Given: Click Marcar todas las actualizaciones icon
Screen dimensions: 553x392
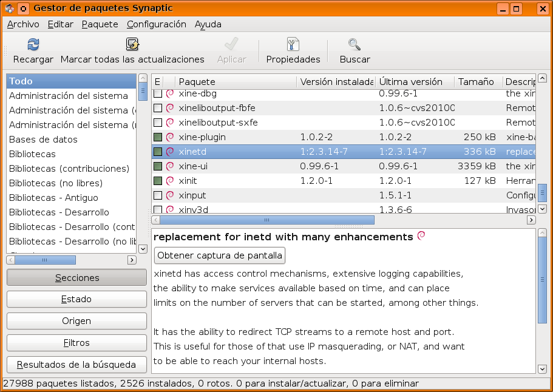Looking at the screenshot, I should (132, 45).
